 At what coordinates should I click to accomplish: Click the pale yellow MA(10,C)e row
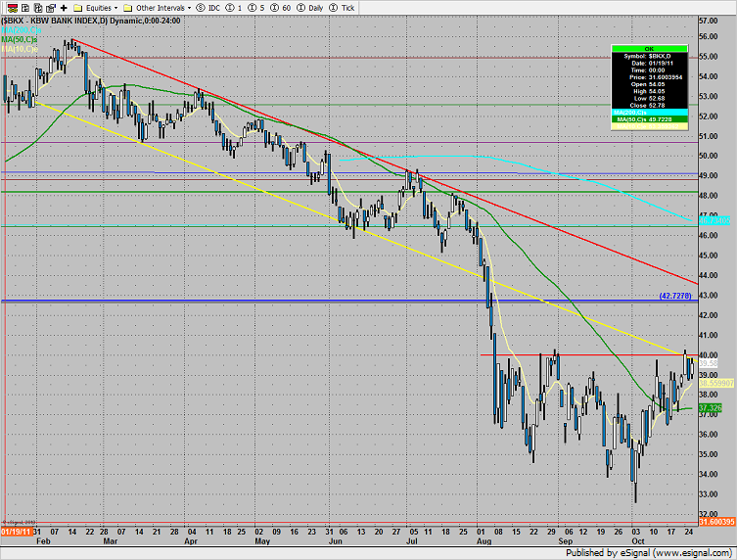(x=649, y=126)
